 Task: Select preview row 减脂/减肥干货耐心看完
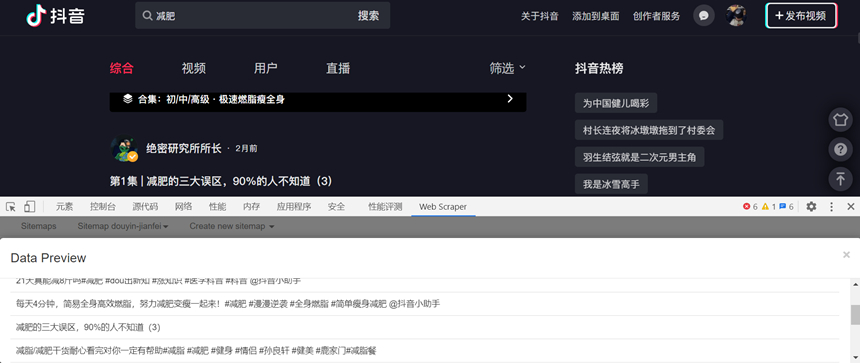(x=425, y=350)
